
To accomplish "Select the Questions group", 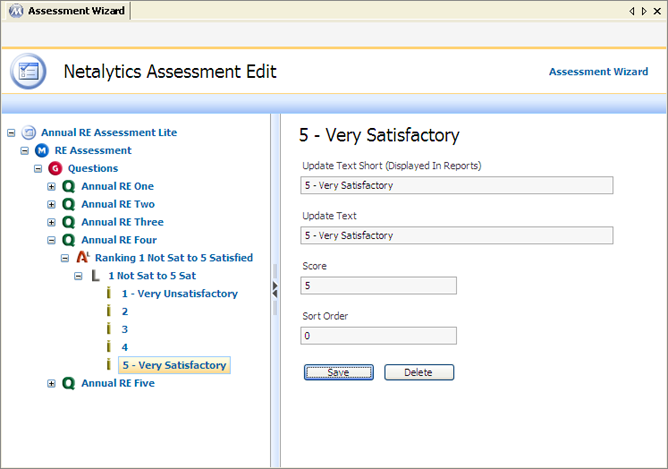I will click(93, 168).
